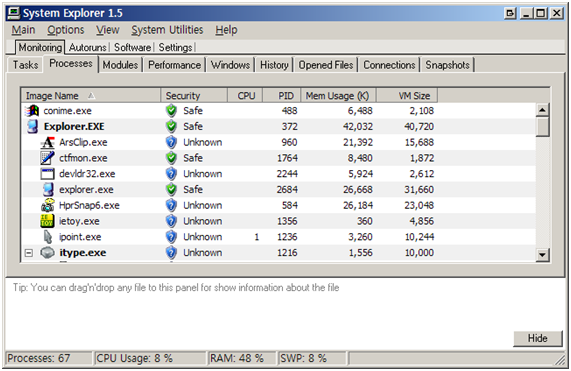Click the Unknown shield for HprSnap6.exe

171,205
